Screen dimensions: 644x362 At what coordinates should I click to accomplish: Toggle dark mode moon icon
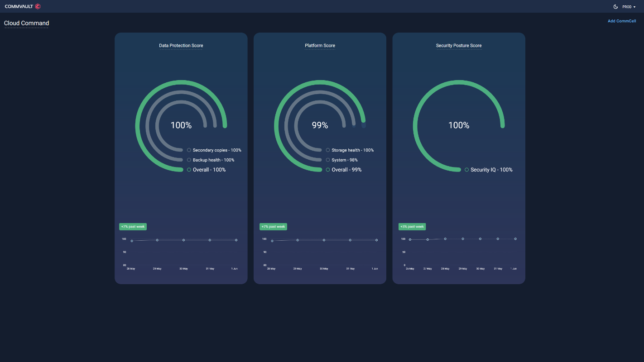click(615, 7)
